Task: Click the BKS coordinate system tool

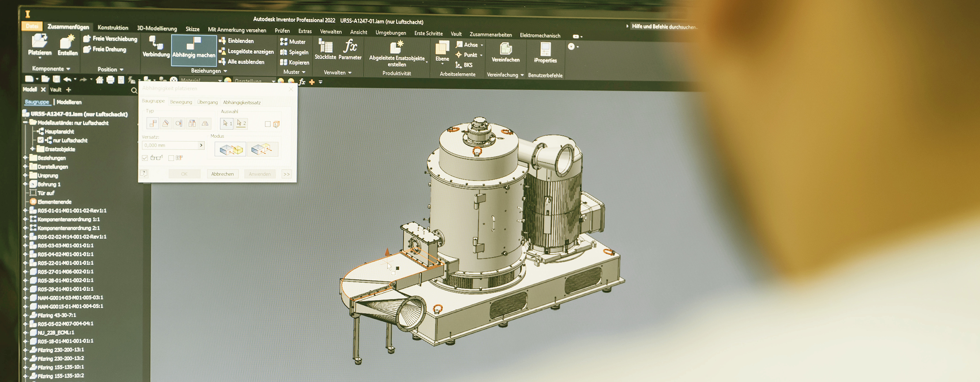Action: [x=464, y=65]
